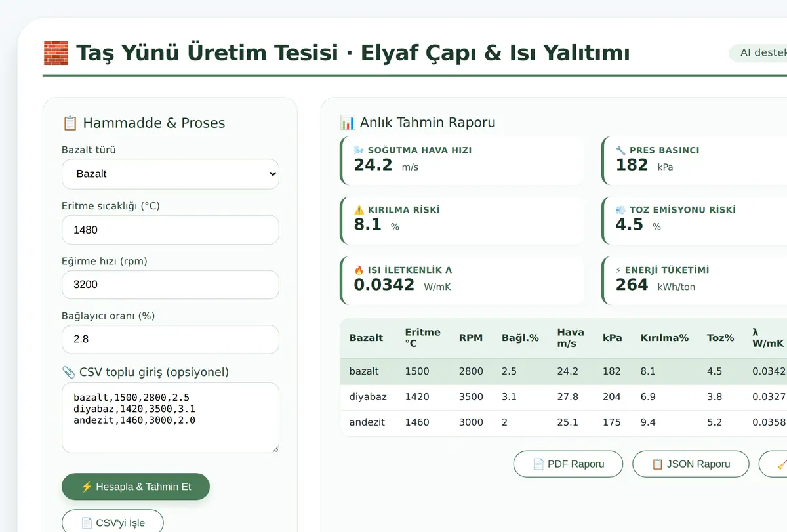This screenshot has width=787, height=532.
Task: Click the warning icon on Kırılma Riski
Action: (x=359, y=210)
